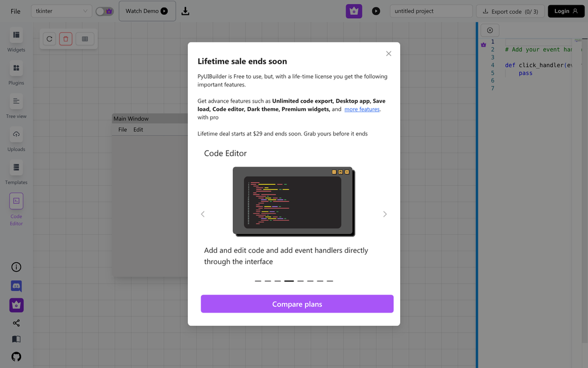The height and width of the screenshot is (368, 588).
Task: Toggle the grid view icon
Action: pyautogui.click(x=85, y=39)
